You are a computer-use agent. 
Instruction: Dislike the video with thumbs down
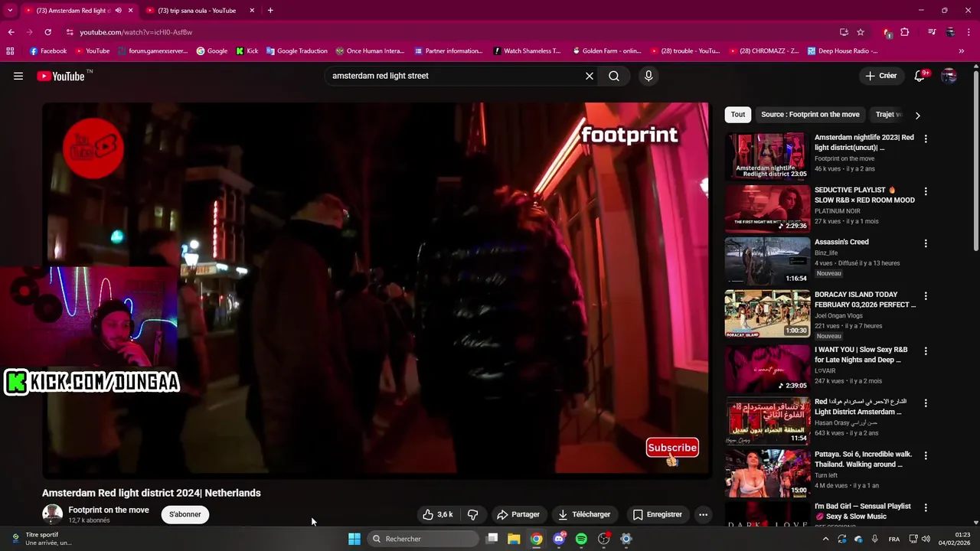click(472, 514)
